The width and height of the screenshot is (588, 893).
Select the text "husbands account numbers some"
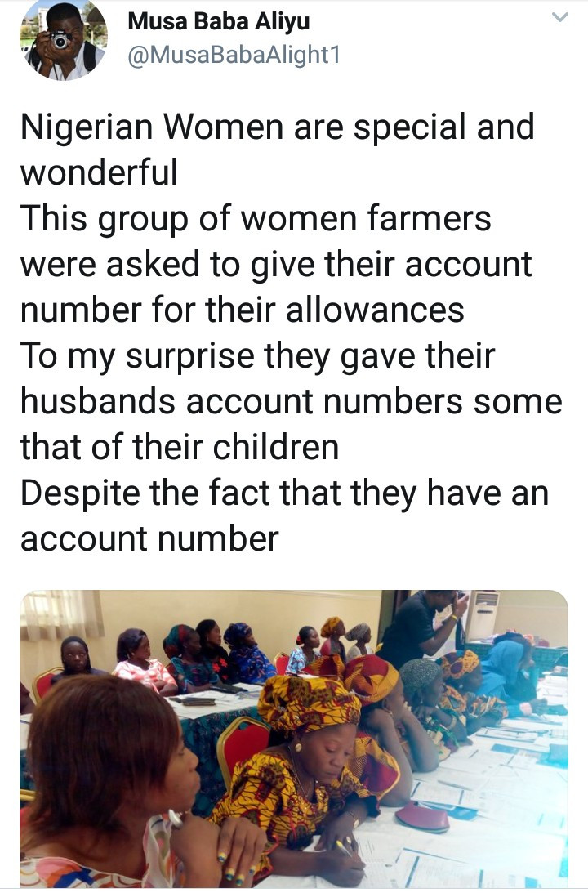click(291, 402)
